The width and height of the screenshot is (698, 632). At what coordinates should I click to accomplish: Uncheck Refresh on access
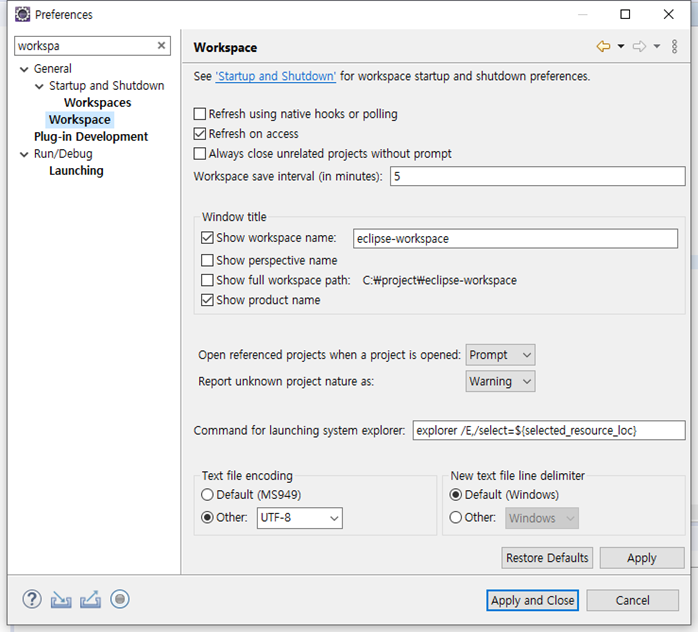click(200, 134)
